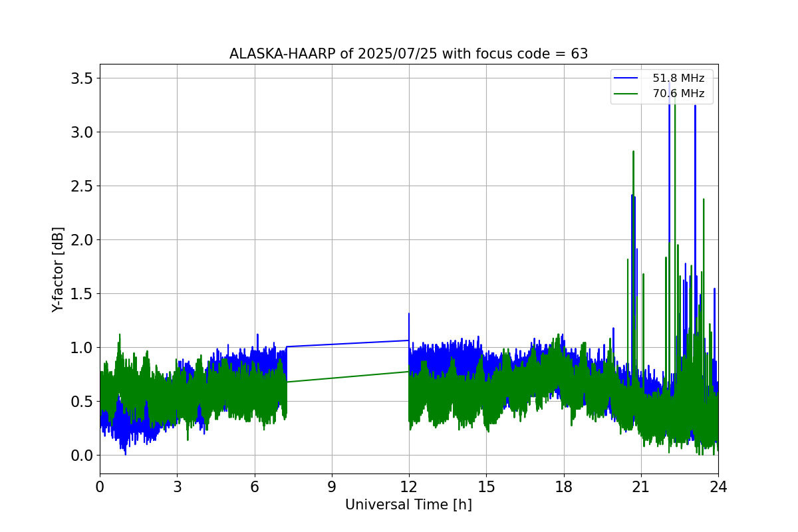This screenshot has height=532, width=798.
Task: Click the y-axis tick label 2.5
Action: pyautogui.click(x=81, y=186)
